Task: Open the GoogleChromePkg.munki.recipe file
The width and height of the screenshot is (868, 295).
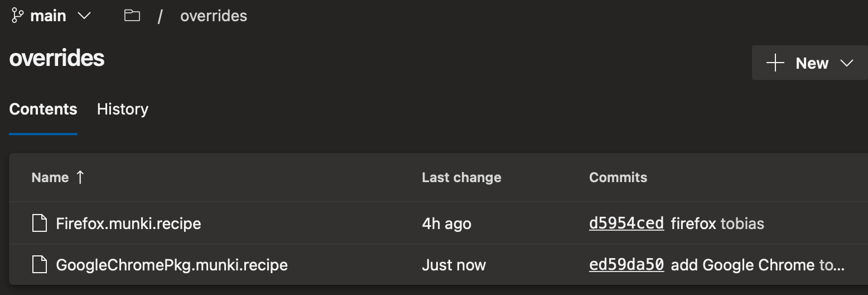Action: pyautogui.click(x=172, y=265)
